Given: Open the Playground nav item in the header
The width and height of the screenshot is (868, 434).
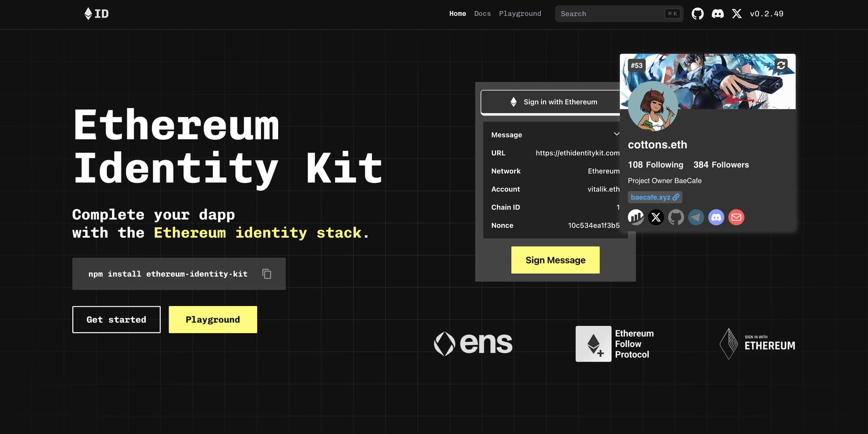Looking at the screenshot, I should [520, 14].
